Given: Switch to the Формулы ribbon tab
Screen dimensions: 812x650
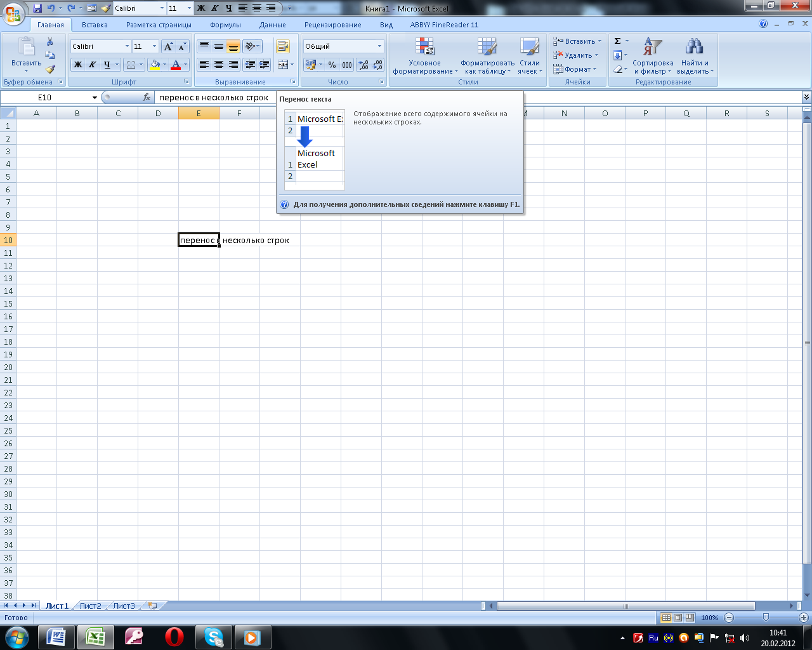Looking at the screenshot, I should click(x=225, y=25).
